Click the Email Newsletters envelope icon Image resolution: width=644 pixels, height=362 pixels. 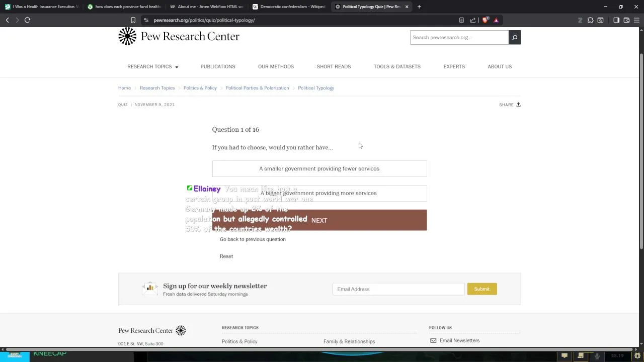pyautogui.click(x=433, y=340)
